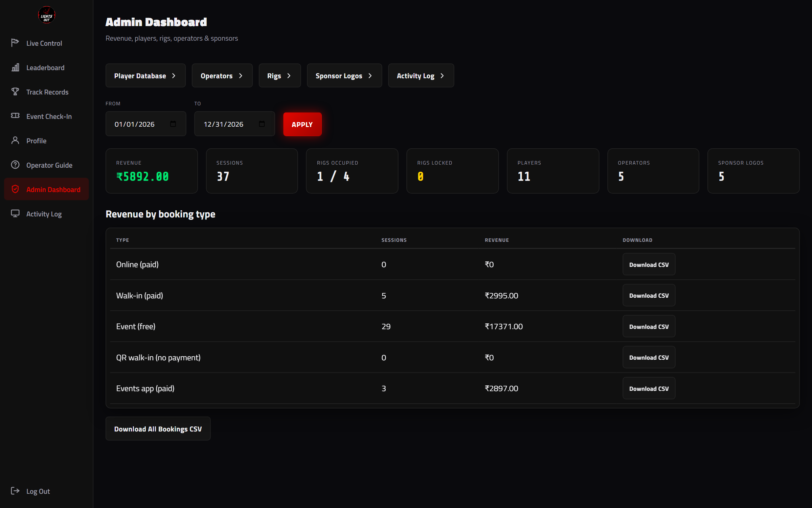This screenshot has width=812, height=508.
Task: Download All Bookings CSV
Action: pyautogui.click(x=158, y=429)
